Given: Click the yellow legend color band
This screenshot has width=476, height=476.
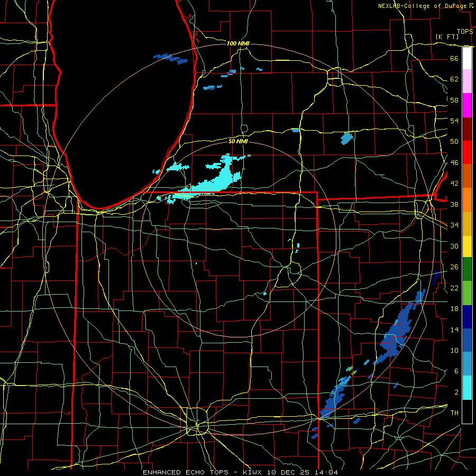Looking at the screenshot, I should tap(467, 246).
